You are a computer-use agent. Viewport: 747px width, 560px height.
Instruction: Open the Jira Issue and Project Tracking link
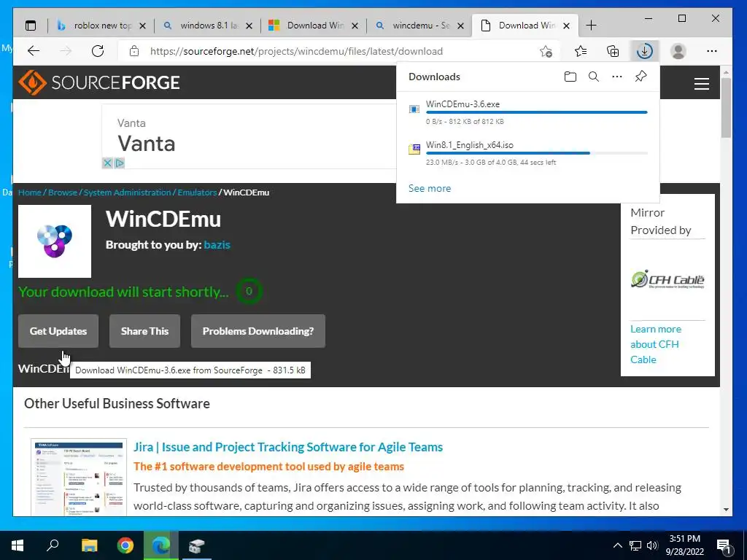click(288, 447)
